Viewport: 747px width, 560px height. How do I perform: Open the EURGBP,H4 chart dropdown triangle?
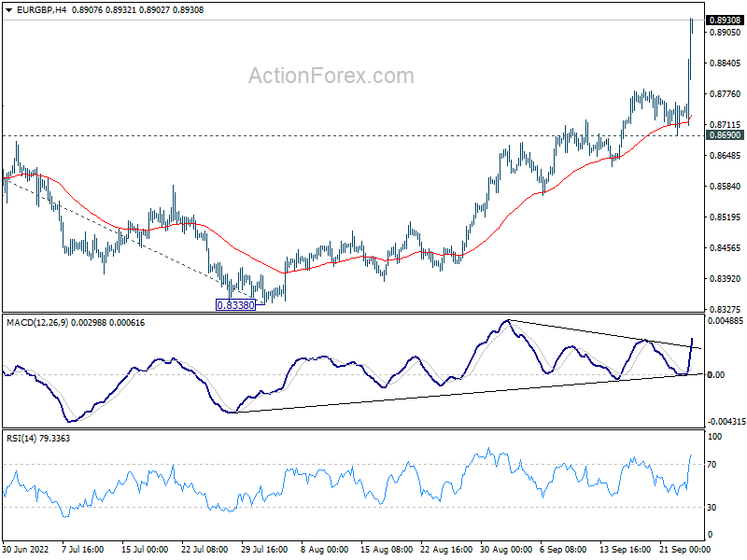click(8, 10)
